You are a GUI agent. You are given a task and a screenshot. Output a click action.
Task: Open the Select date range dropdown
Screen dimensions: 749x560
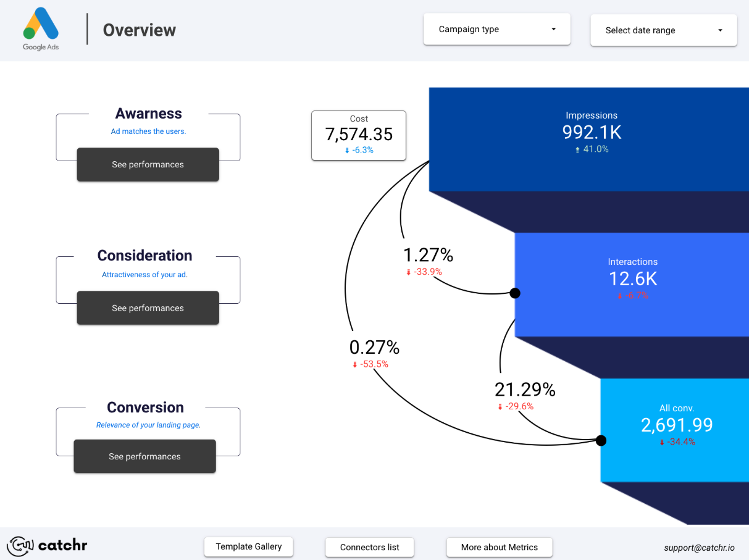(663, 30)
